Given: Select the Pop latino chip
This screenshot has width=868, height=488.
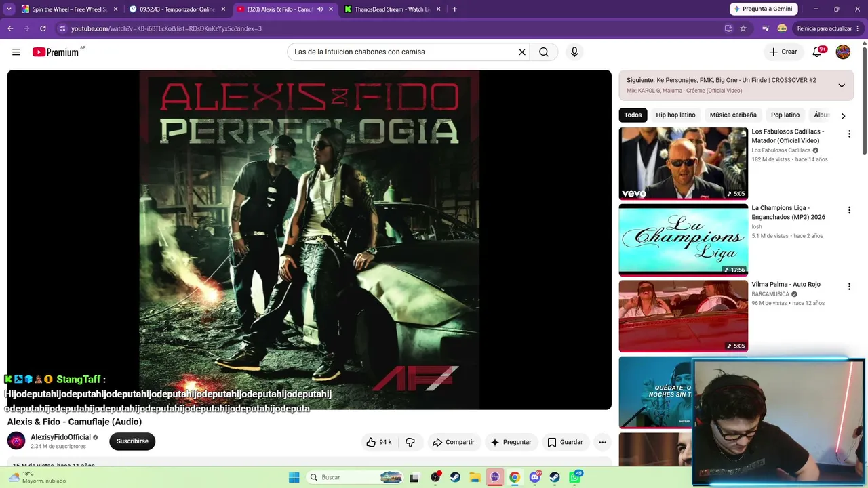Looking at the screenshot, I should [785, 115].
